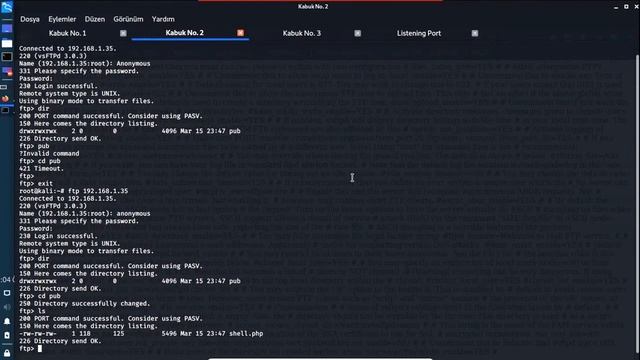Switch to the Kabuk No. 3 tab
Image resolution: width=640 pixels, height=360 pixels.
302,33
